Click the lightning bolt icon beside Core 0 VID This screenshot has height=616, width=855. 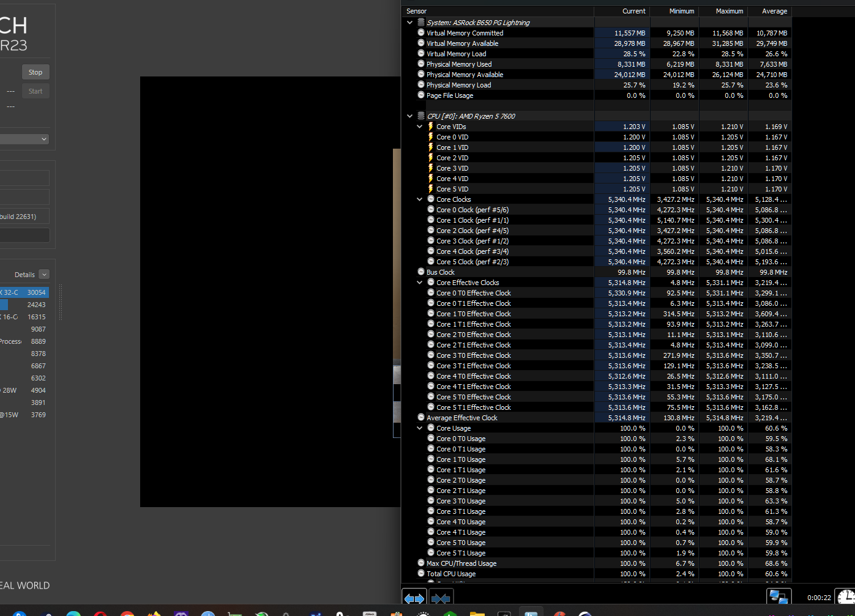pos(431,137)
